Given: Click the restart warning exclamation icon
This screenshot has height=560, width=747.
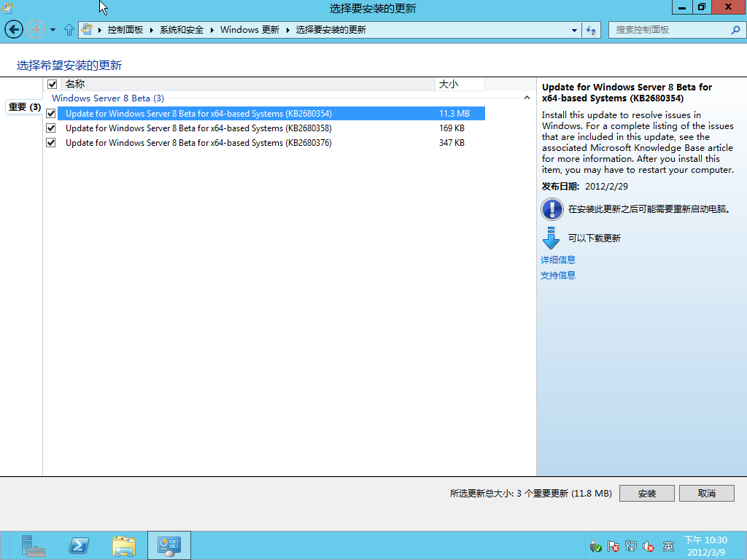Looking at the screenshot, I should pos(552,209).
